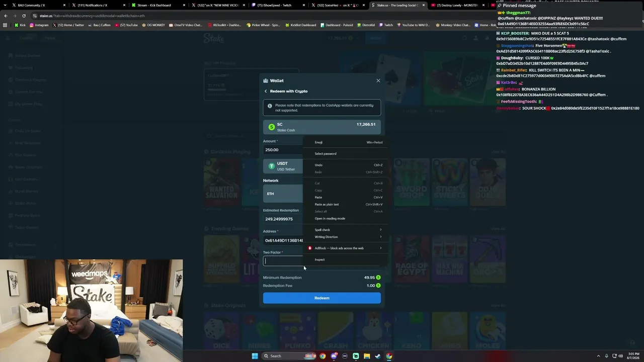The image size is (644, 362).
Task: Choose Select password in context menu
Action: (346, 154)
